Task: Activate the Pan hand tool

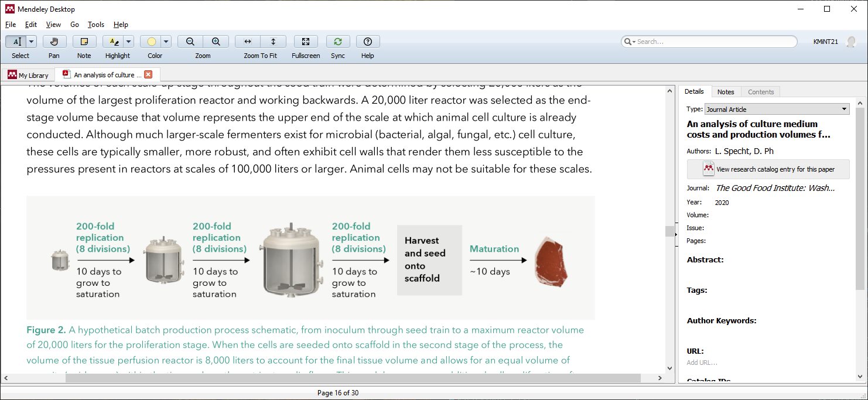Action: pos(54,42)
